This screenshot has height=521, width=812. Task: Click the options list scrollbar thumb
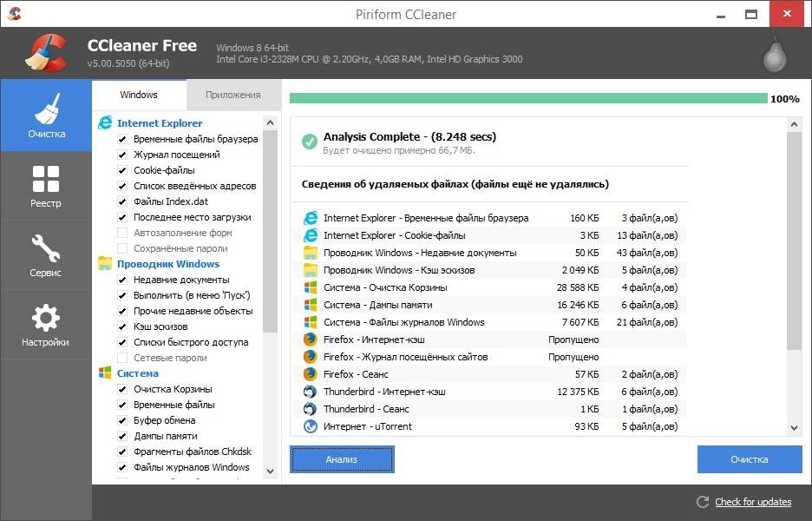click(270, 231)
